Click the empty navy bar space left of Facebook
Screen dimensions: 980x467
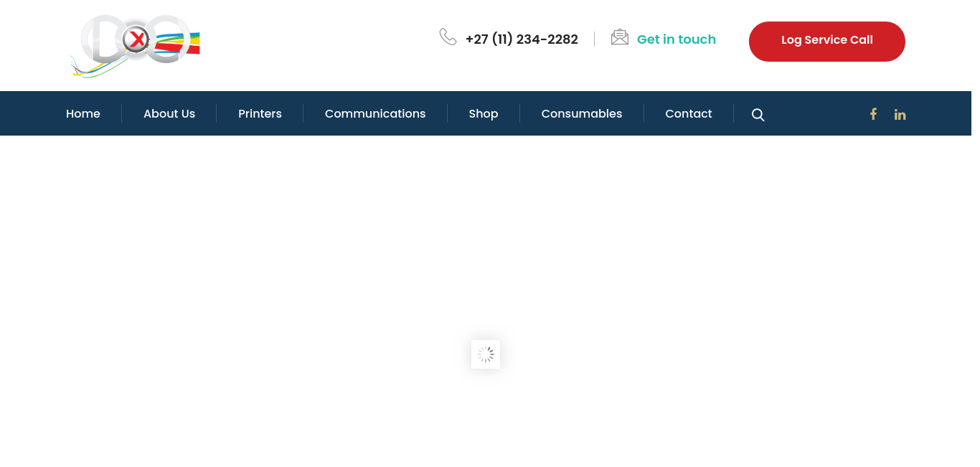pos(816,113)
